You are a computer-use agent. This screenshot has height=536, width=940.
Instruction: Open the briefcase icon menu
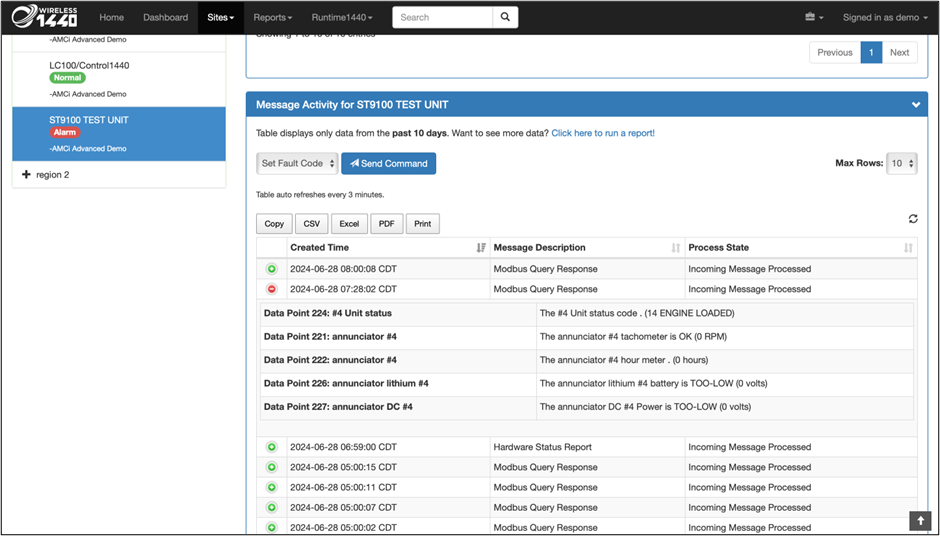coord(814,17)
